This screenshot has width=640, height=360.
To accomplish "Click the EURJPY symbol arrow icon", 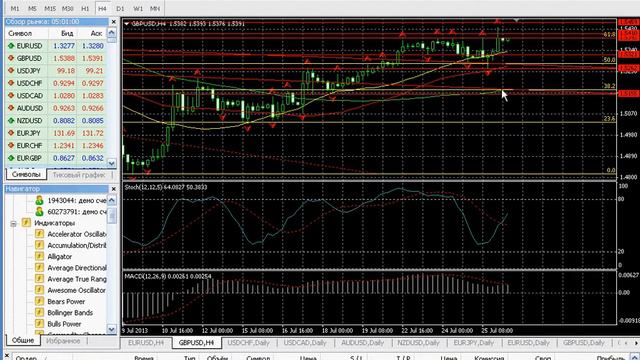I will point(11,133).
